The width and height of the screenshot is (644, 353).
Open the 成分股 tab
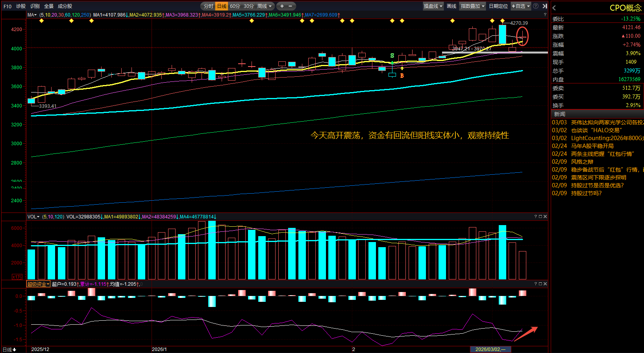coord(65,6)
